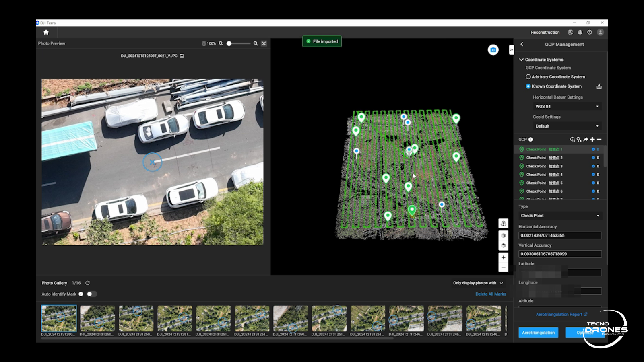This screenshot has width=644, height=362.
Task: Add a new GCP with the plus icon
Action: click(x=592, y=140)
